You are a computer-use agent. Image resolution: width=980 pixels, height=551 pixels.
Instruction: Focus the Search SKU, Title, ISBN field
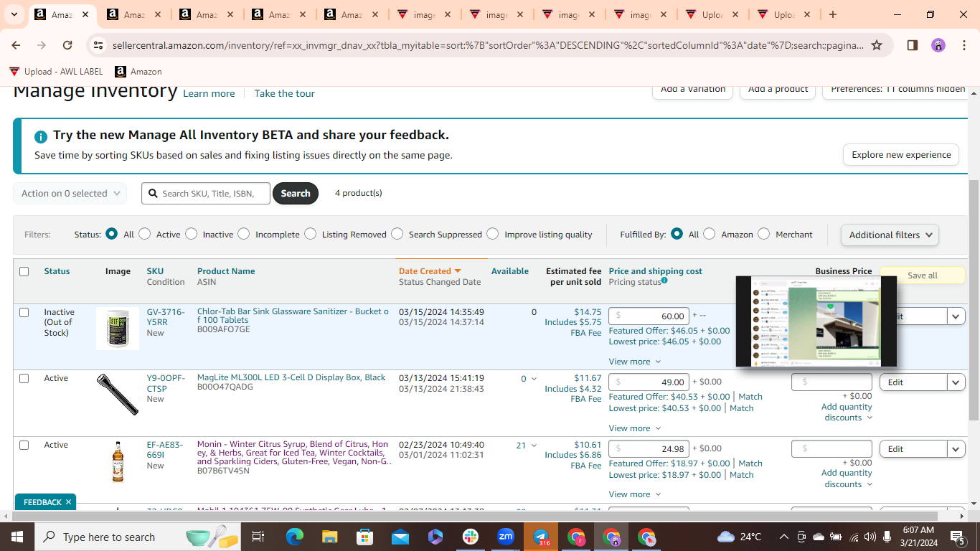tap(206, 193)
